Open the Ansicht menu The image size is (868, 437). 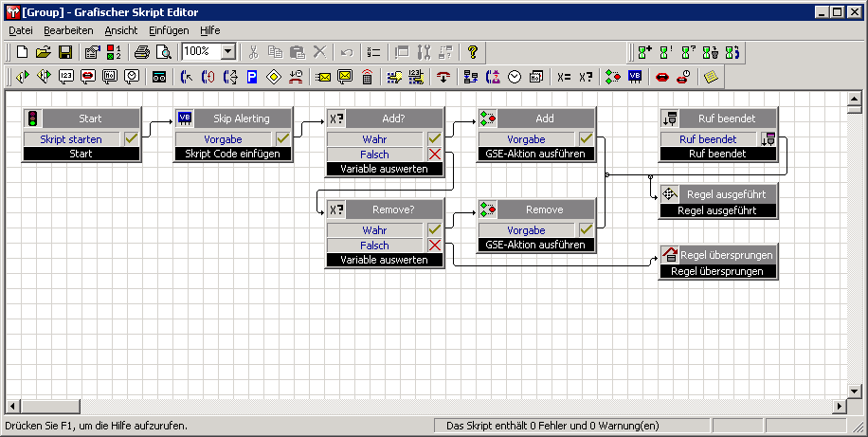pos(121,30)
